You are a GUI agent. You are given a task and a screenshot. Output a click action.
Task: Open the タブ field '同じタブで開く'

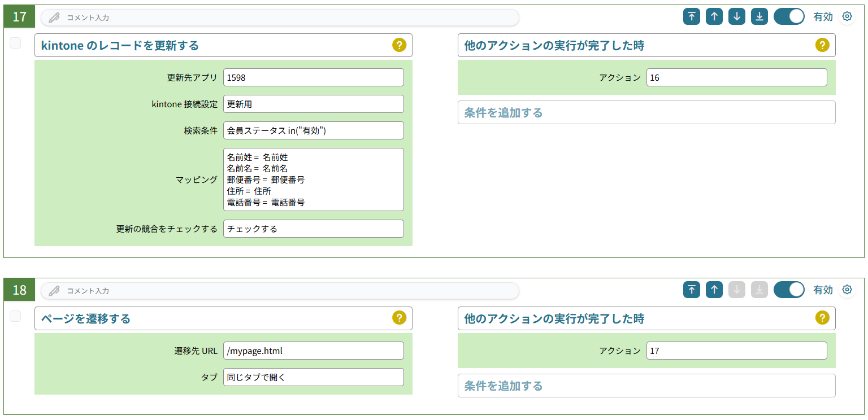pos(314,377)
